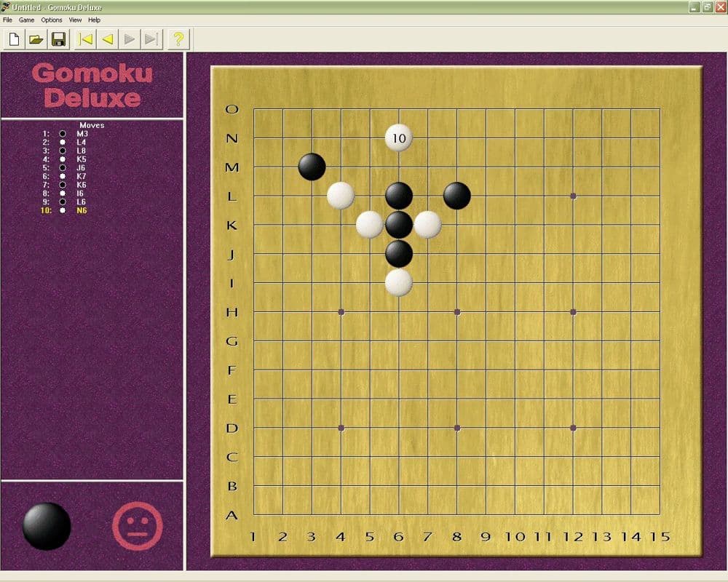
Task: Place a stone on star point H12
Action: pos(573,312)
